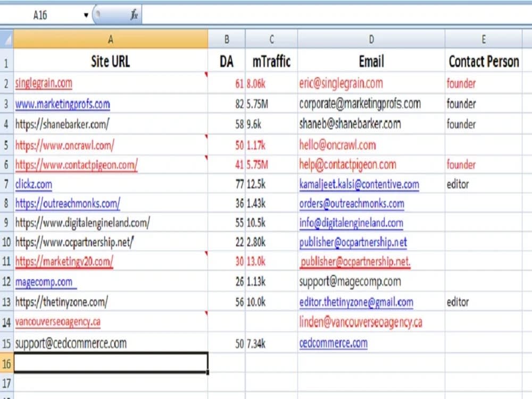The height and width of the screenshot is (399, 532).
Task: Open the https://marketingv20.com/ link
Action: click(x=64, y=261)
